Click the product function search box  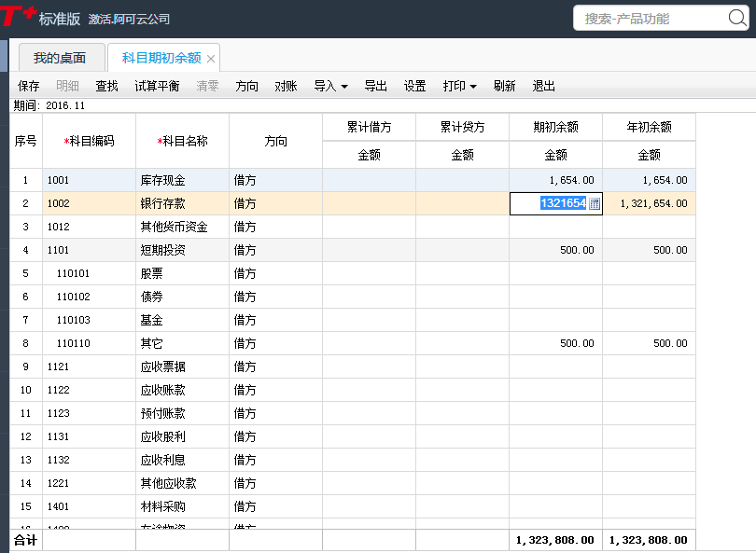click(651, 19)
